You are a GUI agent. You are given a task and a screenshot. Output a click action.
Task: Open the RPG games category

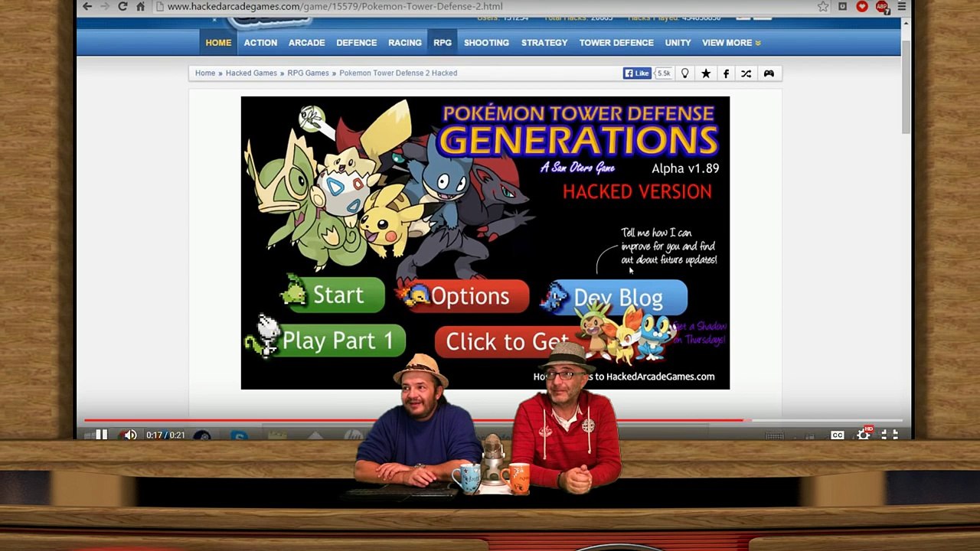tap(443, 43)
